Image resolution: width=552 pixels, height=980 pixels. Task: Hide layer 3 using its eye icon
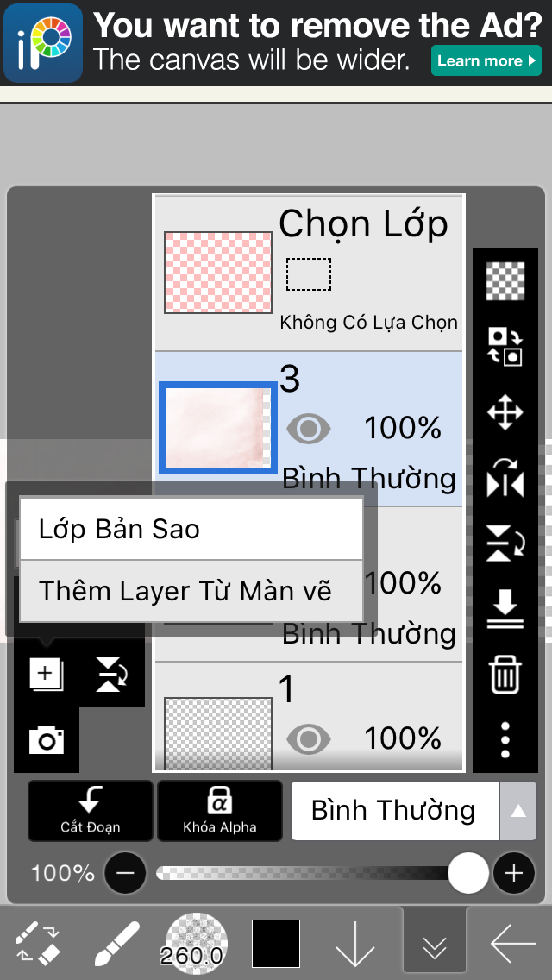click(308, 429)
